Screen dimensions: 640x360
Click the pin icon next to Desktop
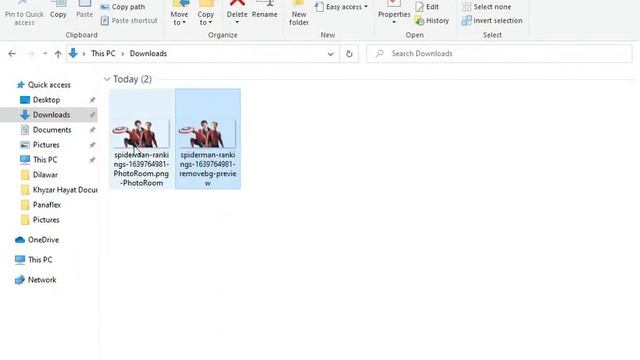point(92,100)
